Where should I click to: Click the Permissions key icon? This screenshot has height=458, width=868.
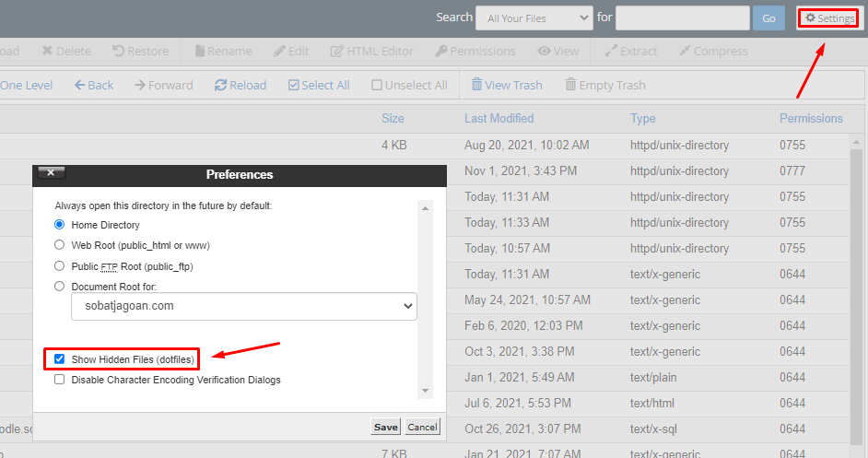(x=441, y=51)
